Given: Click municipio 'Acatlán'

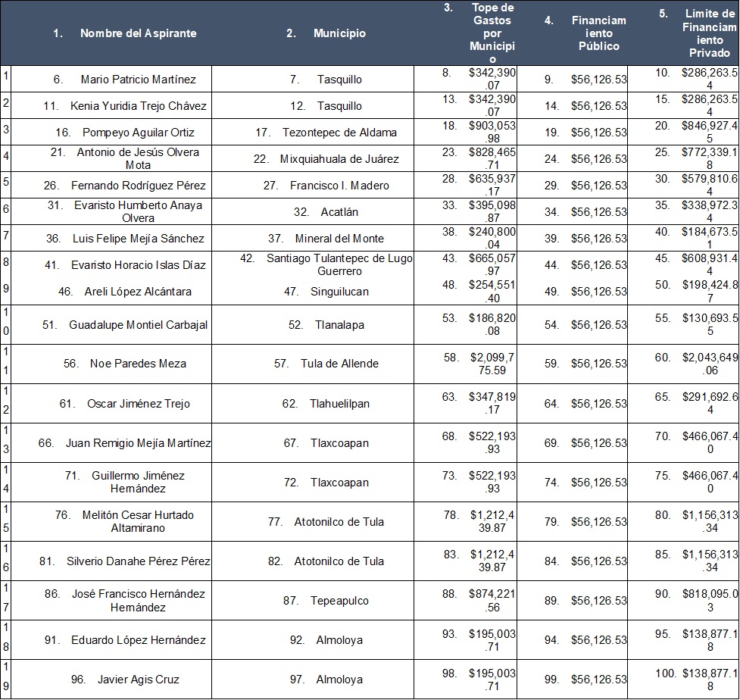Looking at the screenshot, I should click(x=339, y=211).
